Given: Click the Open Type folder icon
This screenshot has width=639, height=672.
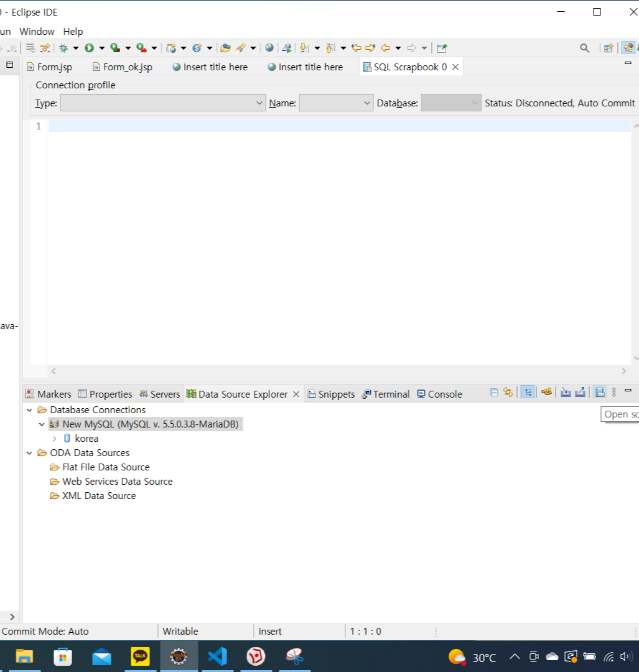Looking at the screenshot, I should pyautogui.click(x=225, y=48).
